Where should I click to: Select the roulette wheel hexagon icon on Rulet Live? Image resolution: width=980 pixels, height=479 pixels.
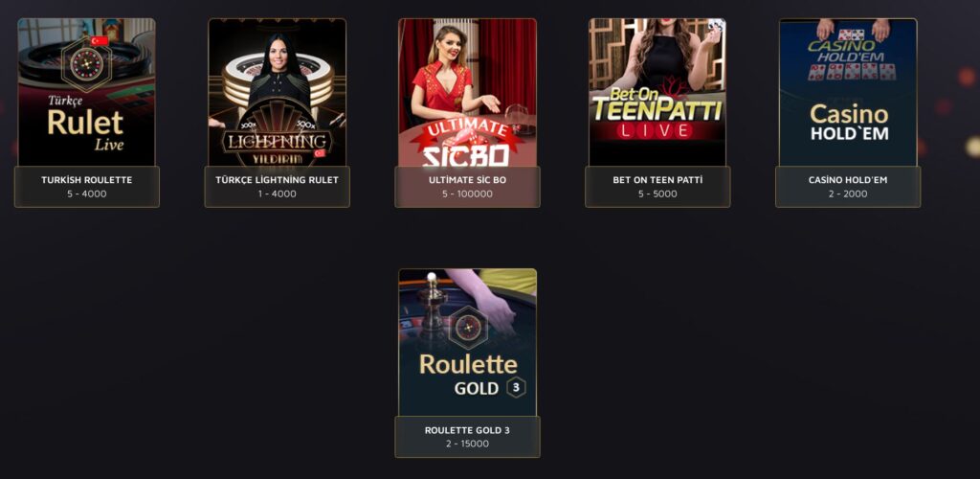86,64
